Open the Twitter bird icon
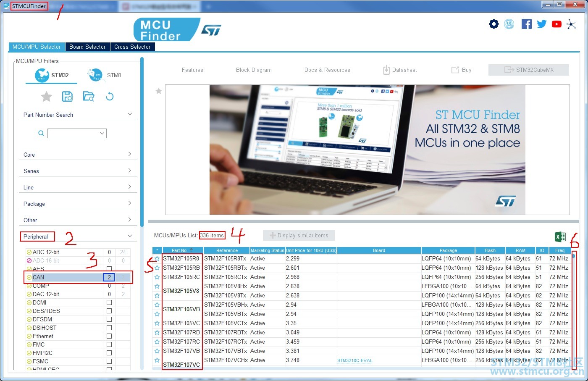Viewport: 588px width, 381px height. click(x=542, y=24)
